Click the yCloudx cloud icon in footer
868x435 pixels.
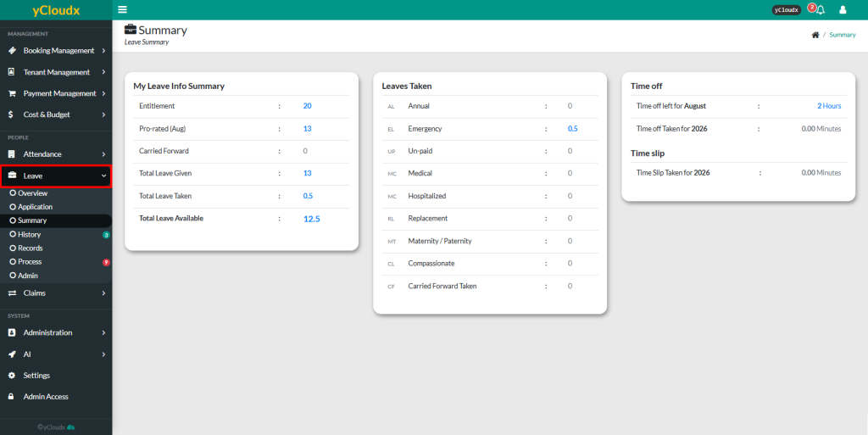[71, 427]
